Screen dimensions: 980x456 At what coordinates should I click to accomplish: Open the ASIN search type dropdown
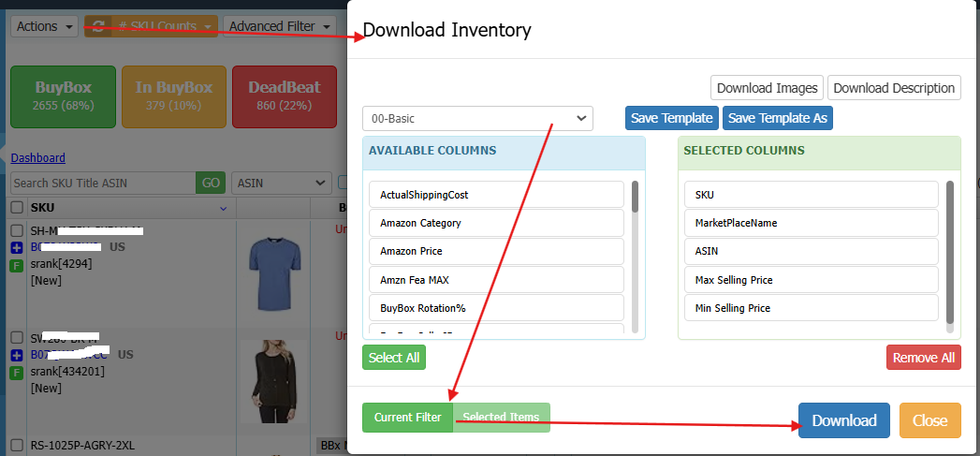click(x=281, y=184)
